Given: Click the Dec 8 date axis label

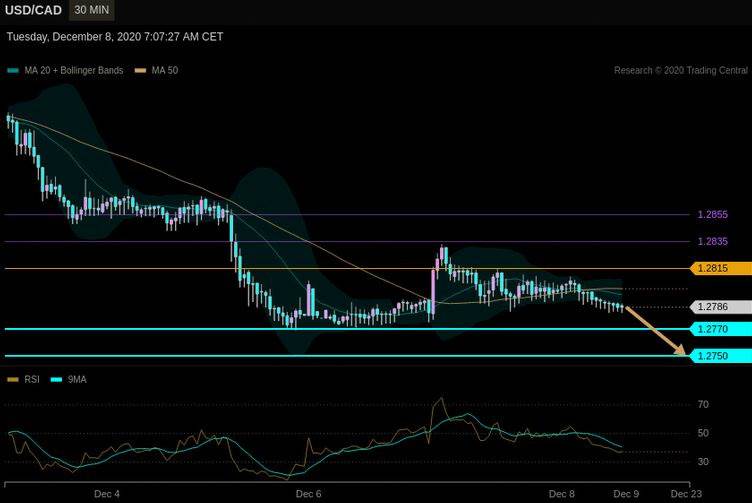Looking at the screenshot, I should click(562, 494).
